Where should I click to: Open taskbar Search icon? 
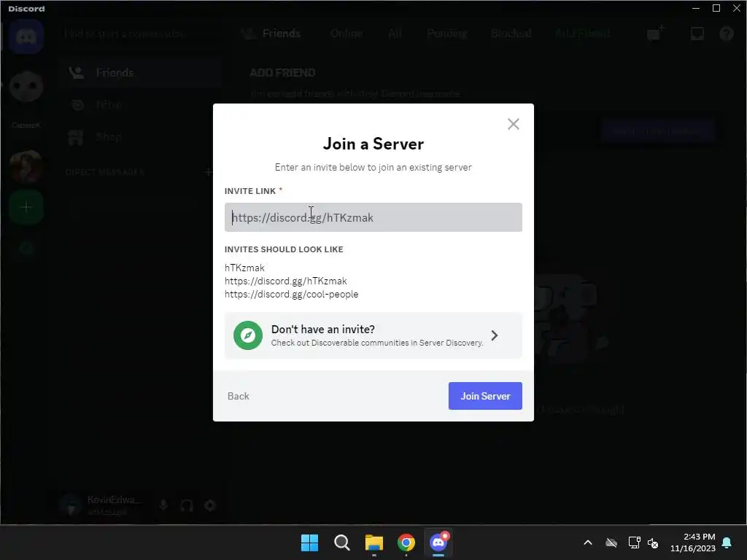click(341, 542)
